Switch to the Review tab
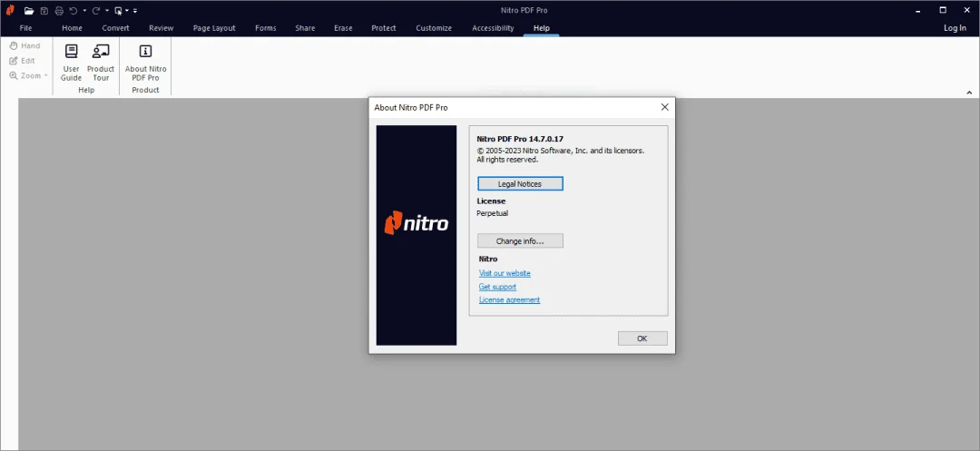Viewport: 980px width, 451px height. [x=162, y=28]
